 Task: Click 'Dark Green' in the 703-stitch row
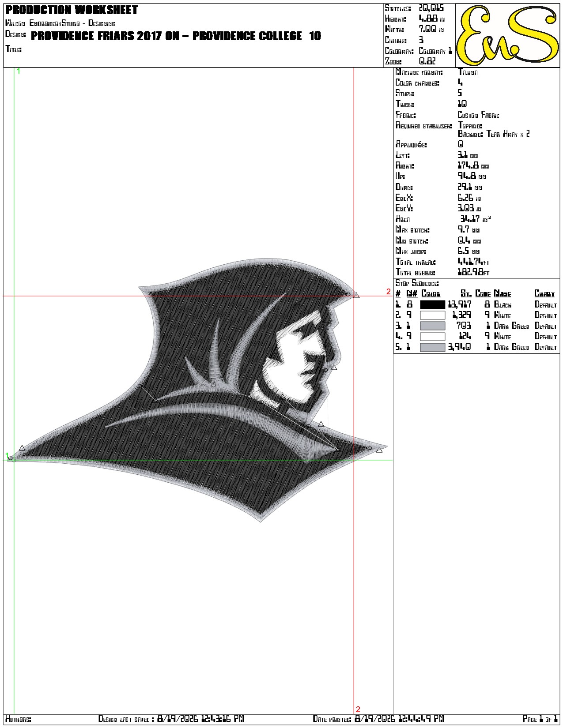tap(511, 326)
